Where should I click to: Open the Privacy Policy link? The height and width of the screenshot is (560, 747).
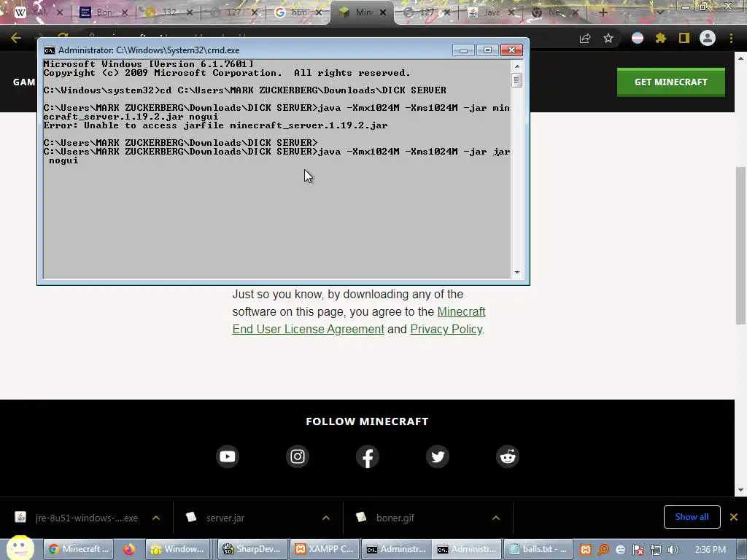point(446,329)
